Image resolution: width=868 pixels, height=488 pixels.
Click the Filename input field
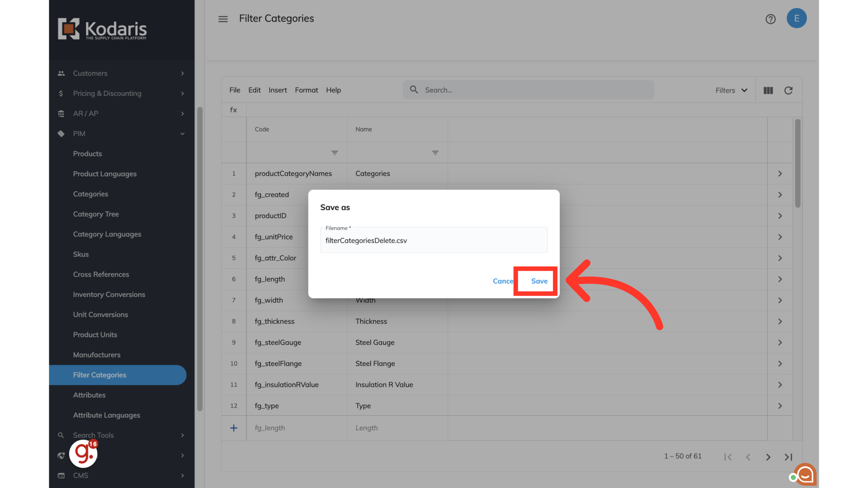click(434, 240)
